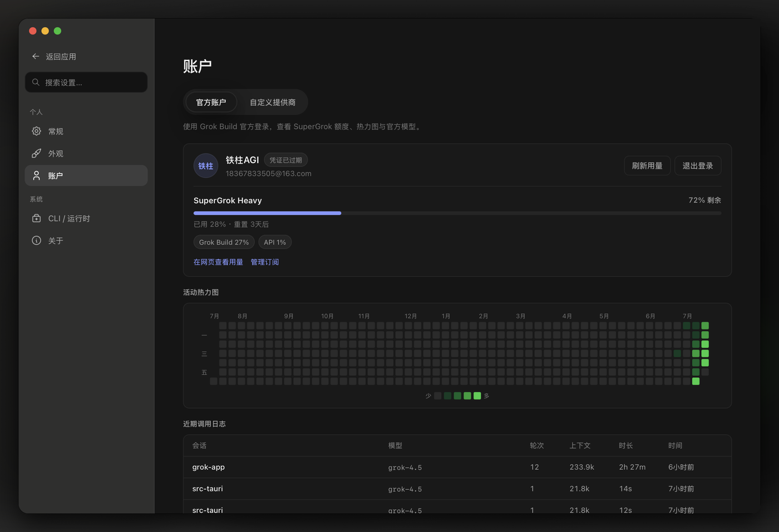This screenshot has height=532, width=779.
Task: Click the 近期调用日志 section heading
Action: click(x=204, y=424)
